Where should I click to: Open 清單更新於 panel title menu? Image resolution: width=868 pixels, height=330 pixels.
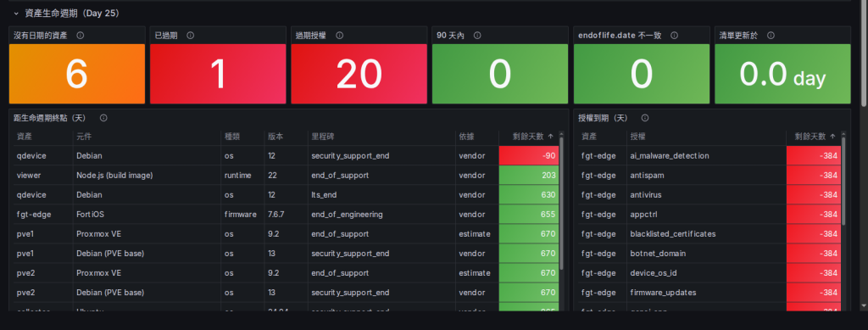738,36
